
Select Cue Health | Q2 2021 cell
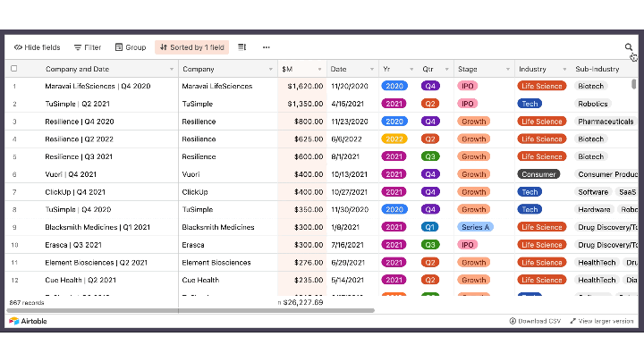point(80,280)
